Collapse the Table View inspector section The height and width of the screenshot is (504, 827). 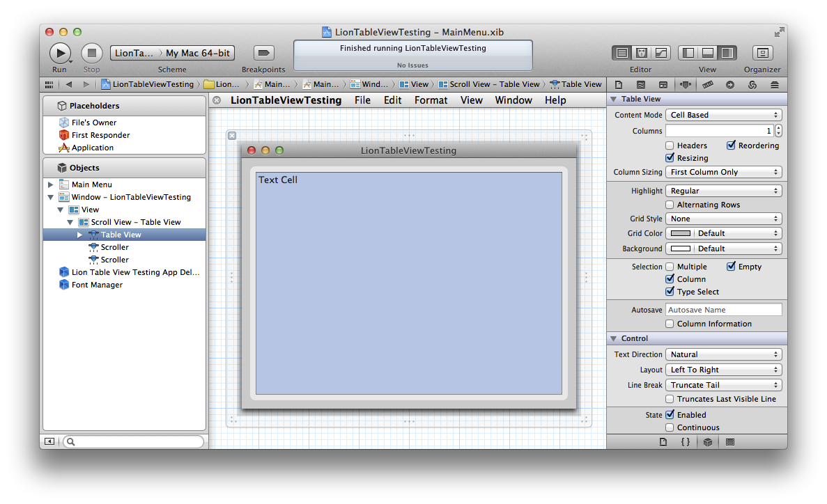613,99
